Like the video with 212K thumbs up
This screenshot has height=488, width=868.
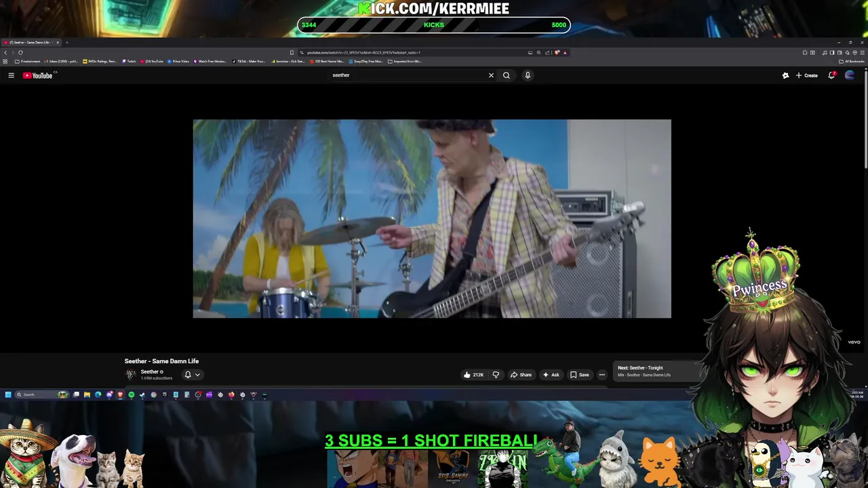pyautogui.click(x=473, y=375)
